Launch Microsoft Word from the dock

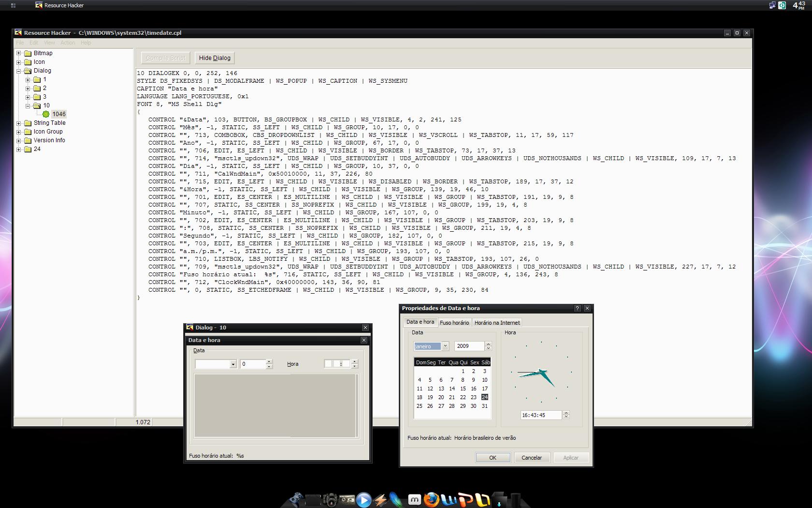coord(449,500)
